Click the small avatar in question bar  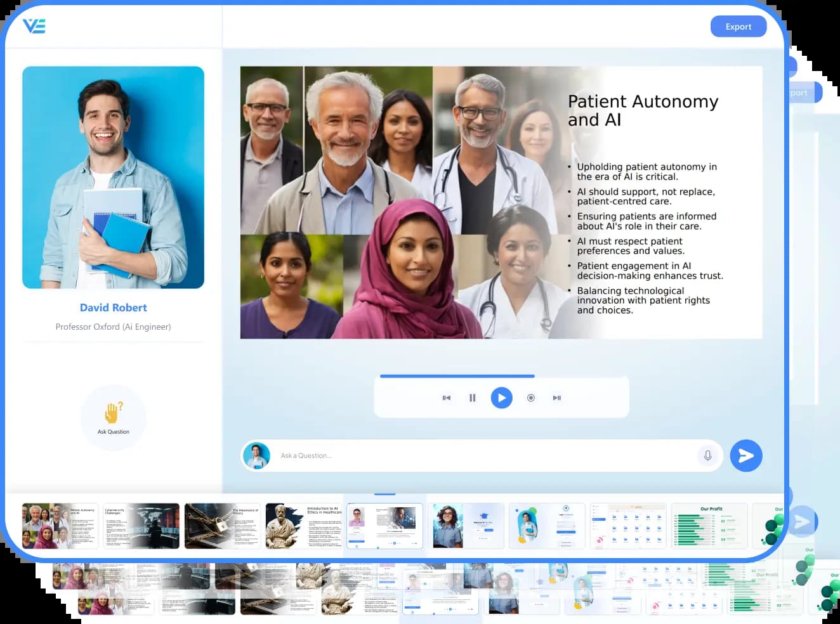click(256, 456)
